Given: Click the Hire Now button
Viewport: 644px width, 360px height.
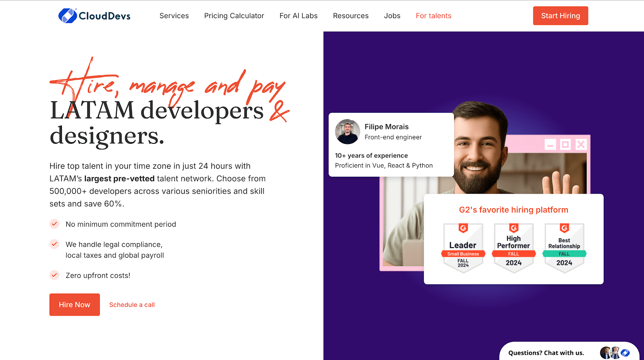Looking at the screenshot, I should coord(74,304).
